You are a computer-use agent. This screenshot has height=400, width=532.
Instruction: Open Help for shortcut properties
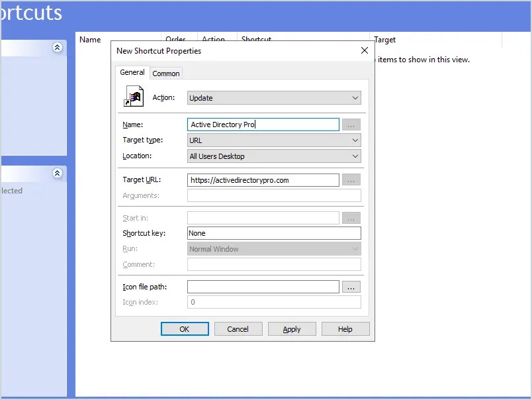(x=345, y=328)
